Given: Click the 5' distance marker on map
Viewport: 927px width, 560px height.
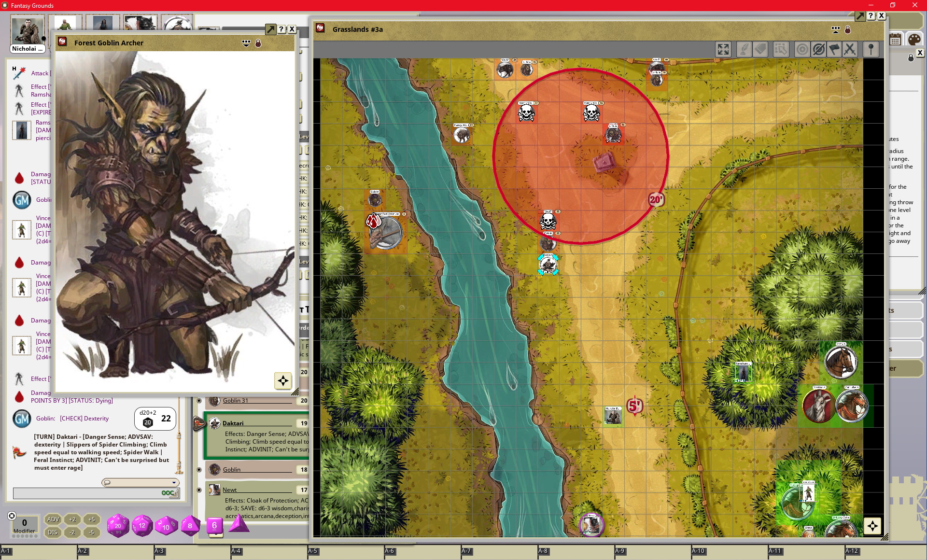Looking at the screenshot, I should tap(634, 406).
